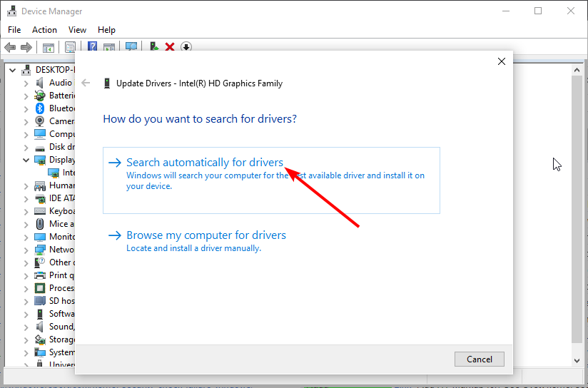The image size is (588, 388).
Task: Open the Action menu
Action: pyautogui.click(x=44, y=30)
